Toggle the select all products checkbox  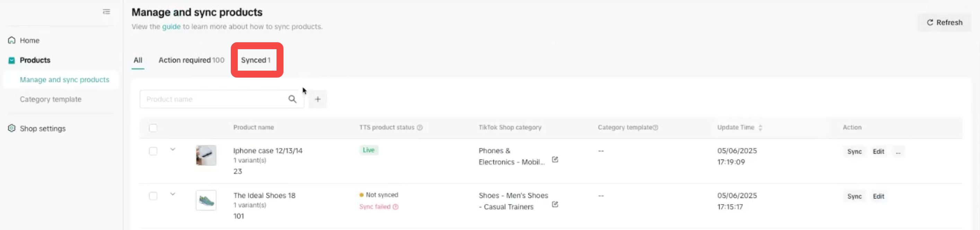pos(153,128)
